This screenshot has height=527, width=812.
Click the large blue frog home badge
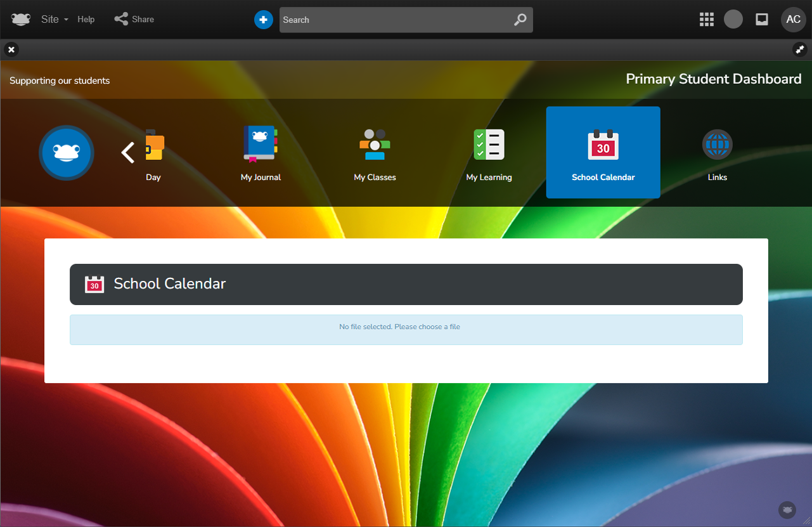point(67,153)
